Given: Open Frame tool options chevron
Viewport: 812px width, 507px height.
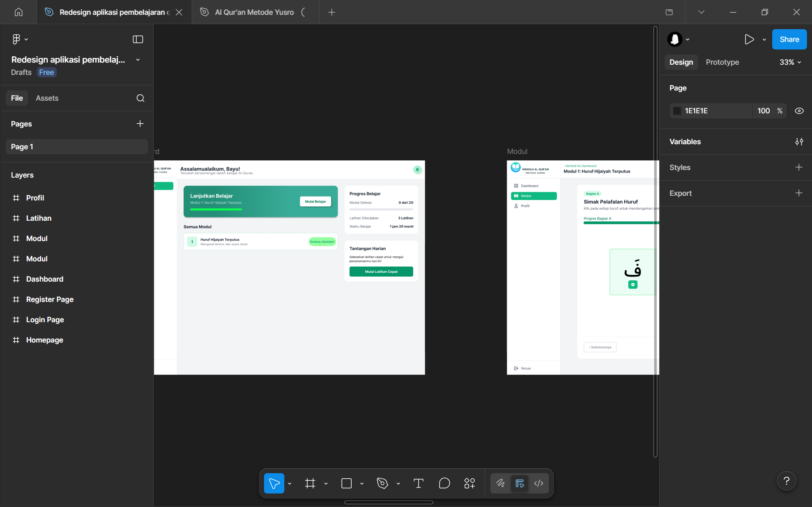Looking at the screenshot, I should point(326,483).
